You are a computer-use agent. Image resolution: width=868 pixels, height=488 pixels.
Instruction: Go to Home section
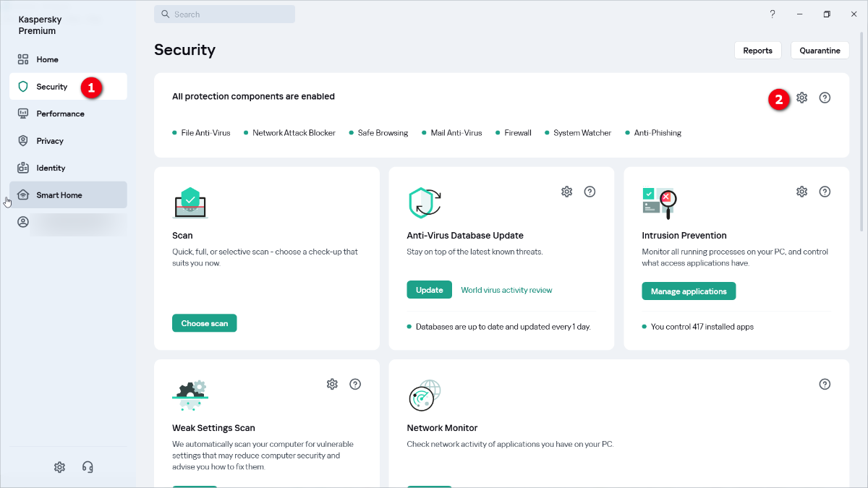(48, 59)
